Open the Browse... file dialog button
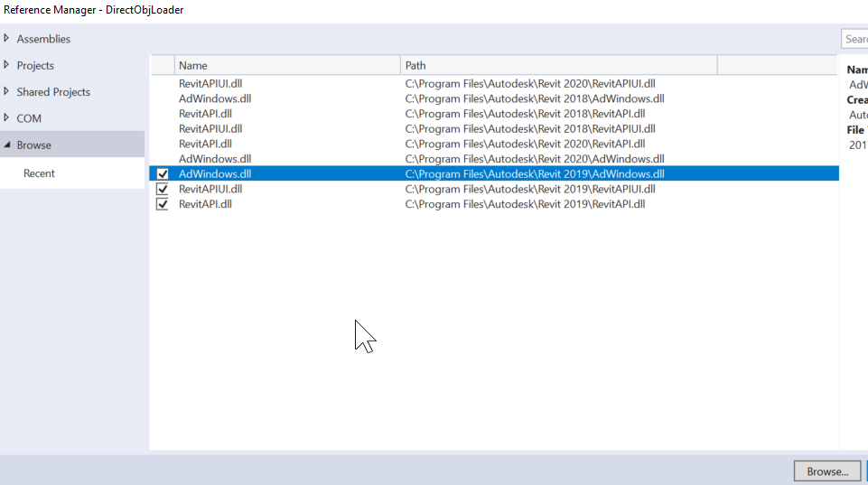The height and width of the screenshot is (485, 868). click(x=827, y=471)
